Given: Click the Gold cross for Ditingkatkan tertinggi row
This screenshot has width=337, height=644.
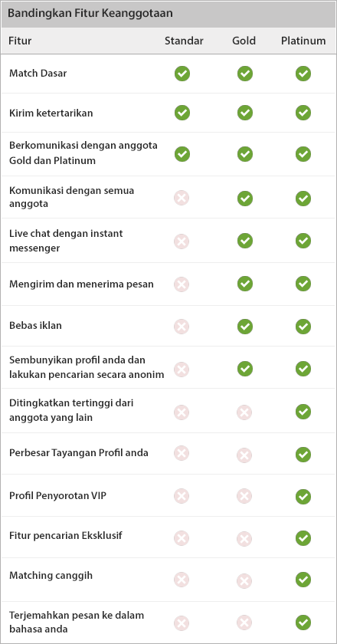Looking at the screenshot, I should [x=244, y=412].
